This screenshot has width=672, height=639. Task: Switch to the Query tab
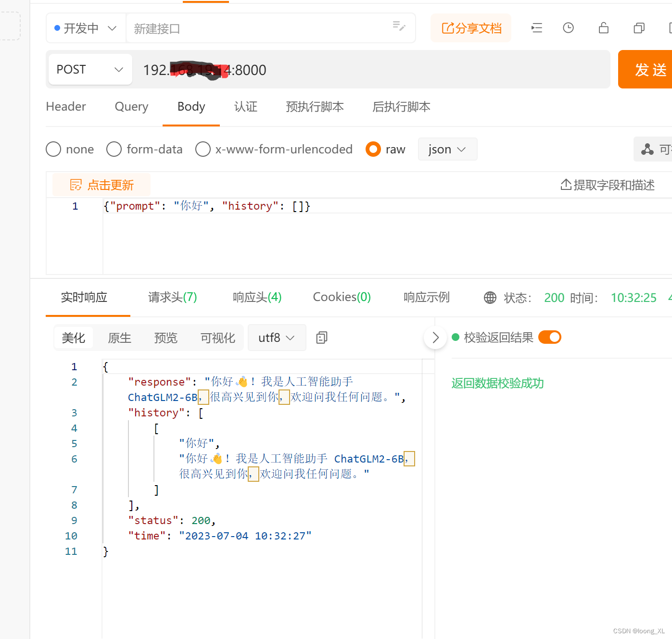point(131,106)
